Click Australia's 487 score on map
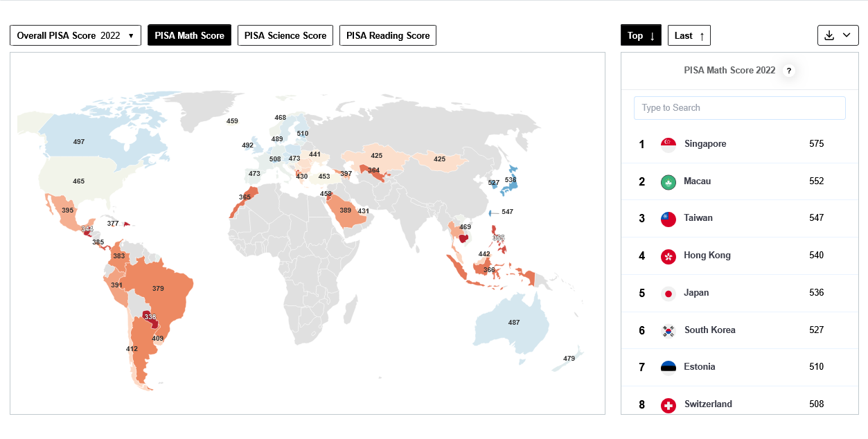This screenshot has width=868, height=439. coord(513,323)
